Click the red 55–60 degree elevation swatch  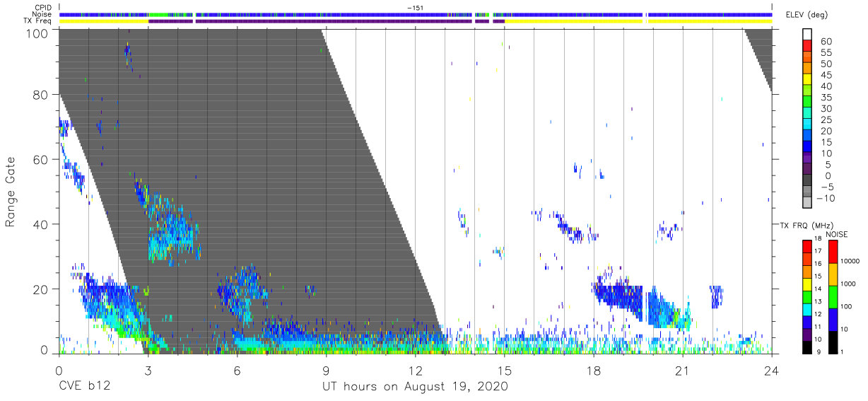(807, 47)
